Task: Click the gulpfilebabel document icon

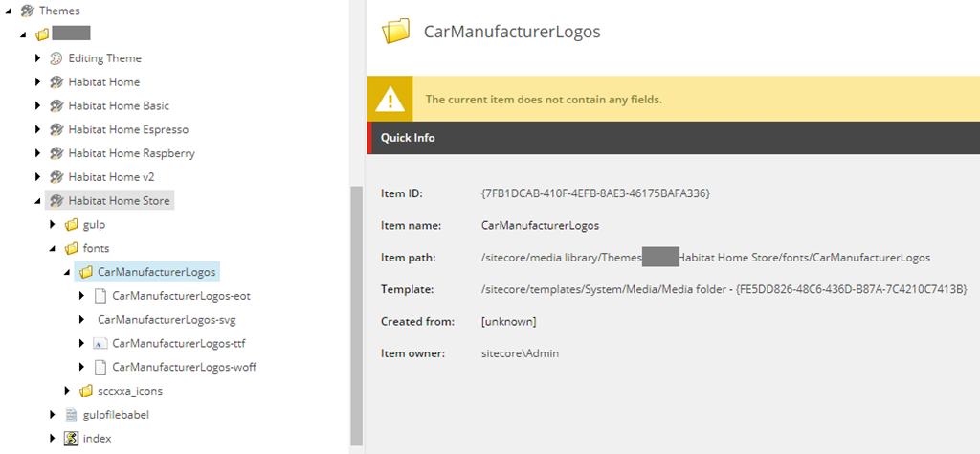Action: tap(71, 415)
